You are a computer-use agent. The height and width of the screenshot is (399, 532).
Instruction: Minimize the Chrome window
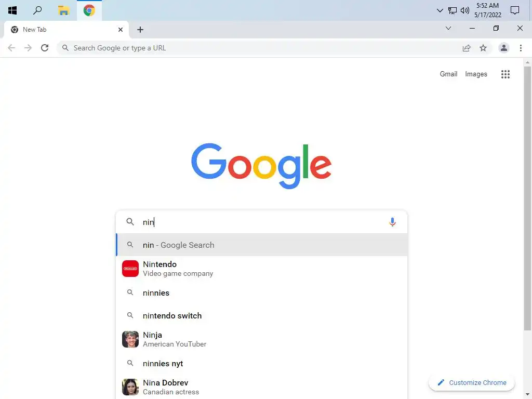[x=472, y=28]
